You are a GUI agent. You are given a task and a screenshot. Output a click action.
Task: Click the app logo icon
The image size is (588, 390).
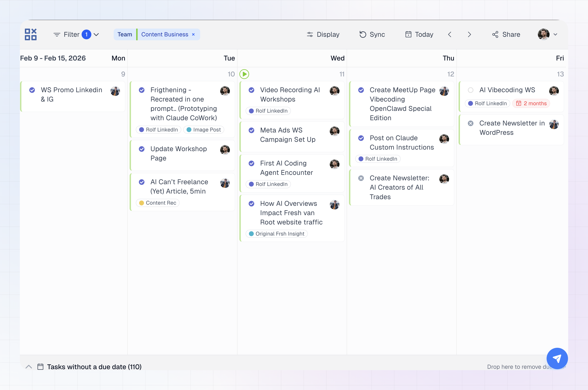click(x=31, y=34)
